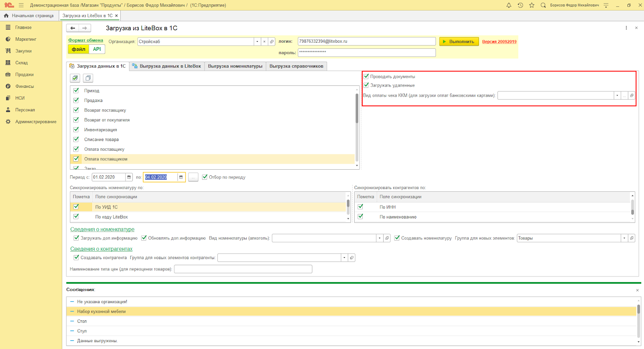Open Группа для новых элементов Товары record icon

pos(632,238)
